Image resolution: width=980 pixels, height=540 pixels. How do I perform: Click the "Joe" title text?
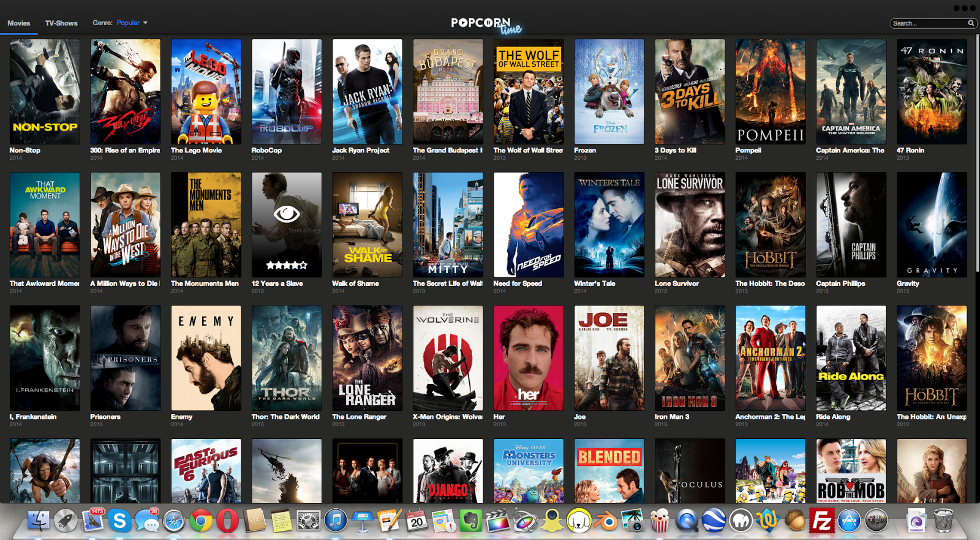coord(580,417)
